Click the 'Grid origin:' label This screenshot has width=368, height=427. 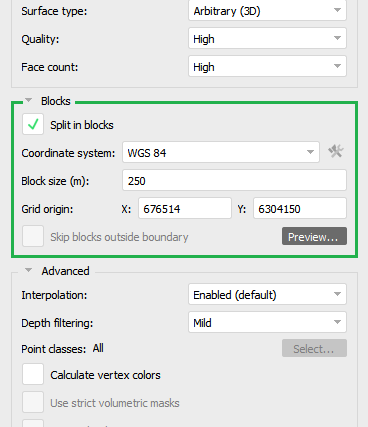(x=47, y=209)
